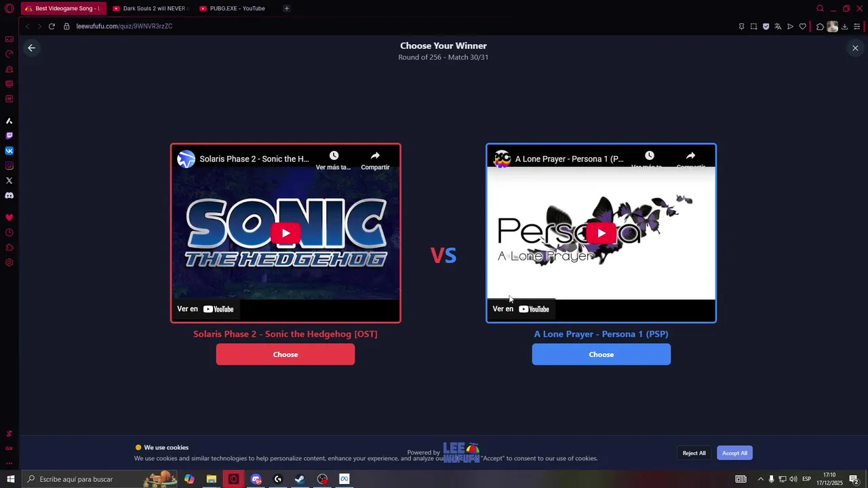The height and width of the screenshot is (488, 868).
Task: Open VK messenger in the sidebar
Action: tap(9, 150)
